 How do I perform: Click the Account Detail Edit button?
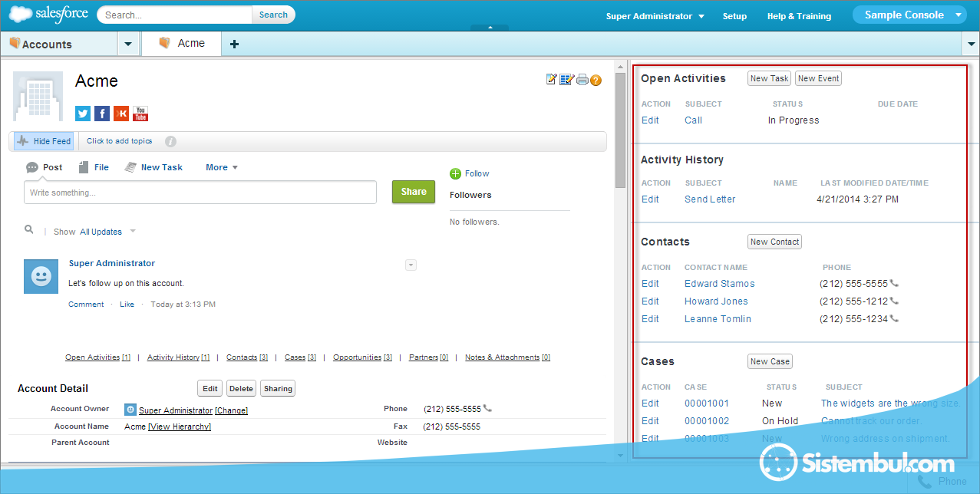coord(210,388)
